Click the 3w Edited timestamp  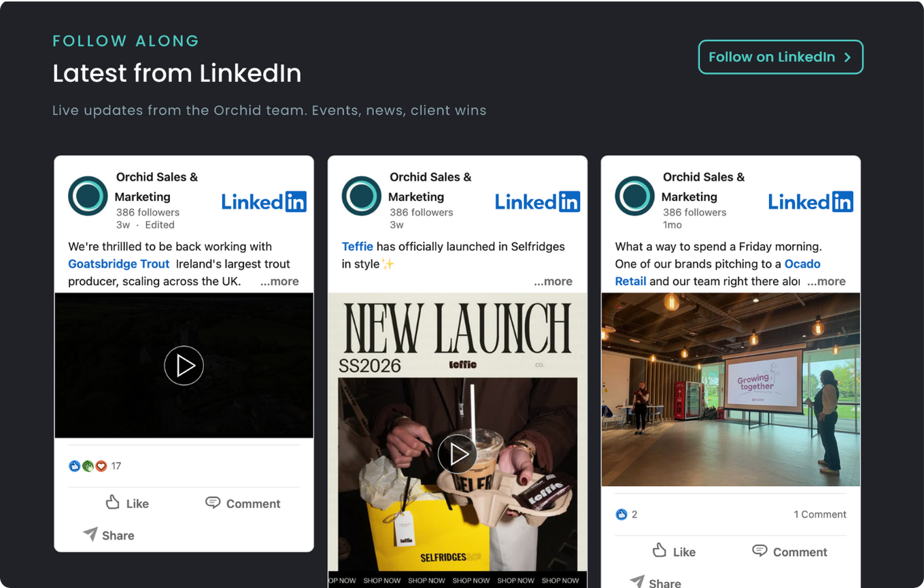(x=146, y=225)
